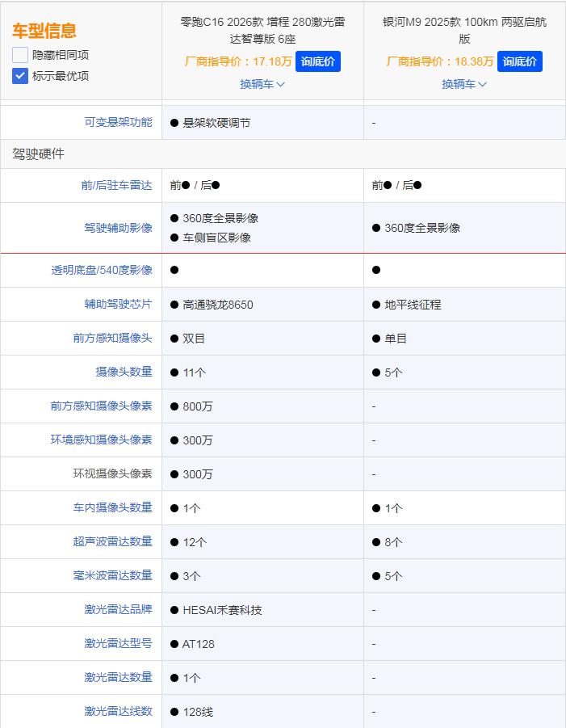Click the 驾驶硬件 section header

coord(38,154)
